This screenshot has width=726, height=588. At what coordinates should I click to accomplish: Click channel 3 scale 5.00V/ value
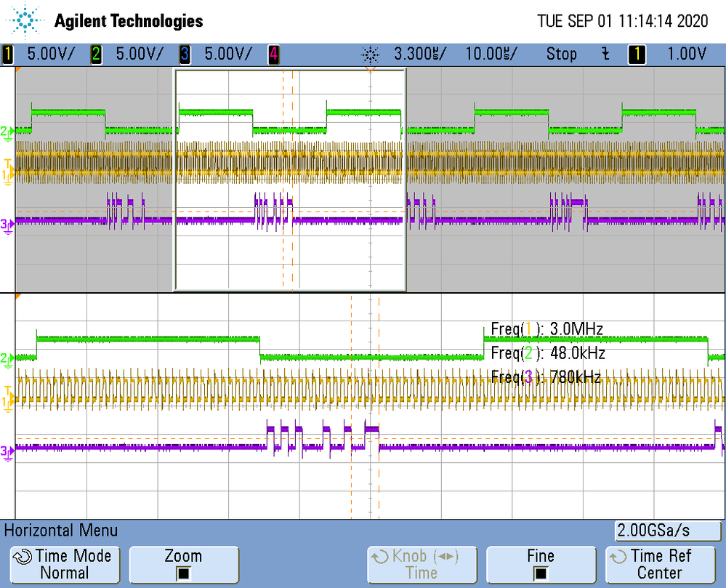(228, 55)
